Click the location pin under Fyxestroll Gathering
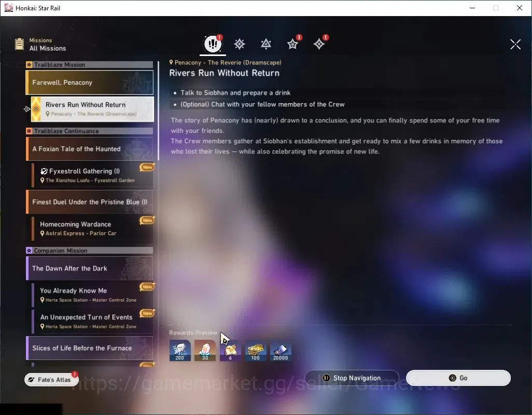Screen dimensions: 532x415 point(43,181)
